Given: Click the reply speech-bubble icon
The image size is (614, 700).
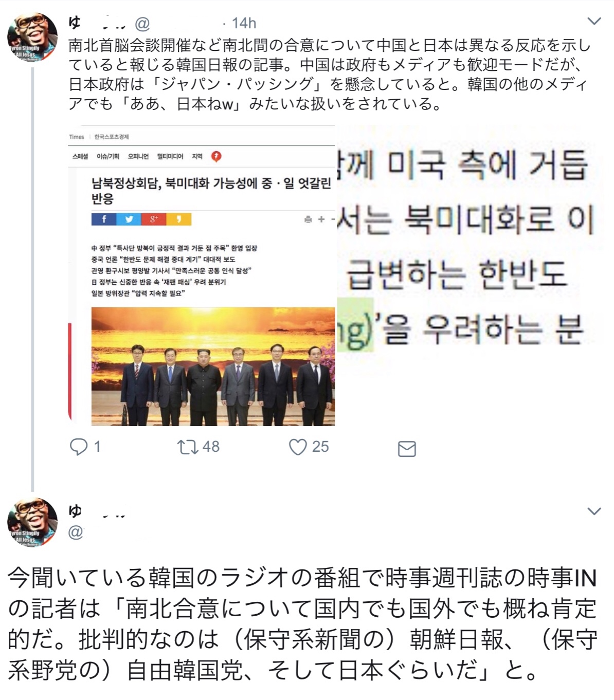Looking at the screenshot, I should [78, 447].
